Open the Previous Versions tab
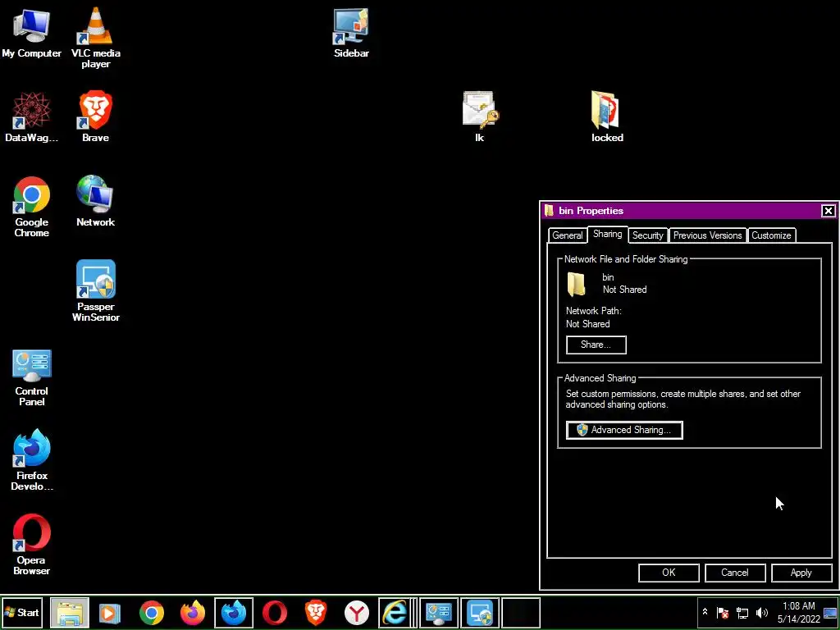 click(x=708, y=235)
